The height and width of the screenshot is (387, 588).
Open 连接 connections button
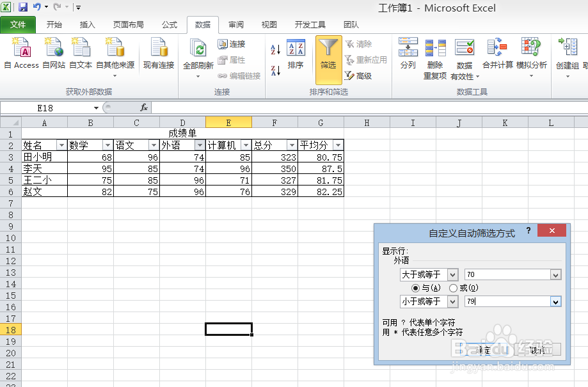pos(232,44)
